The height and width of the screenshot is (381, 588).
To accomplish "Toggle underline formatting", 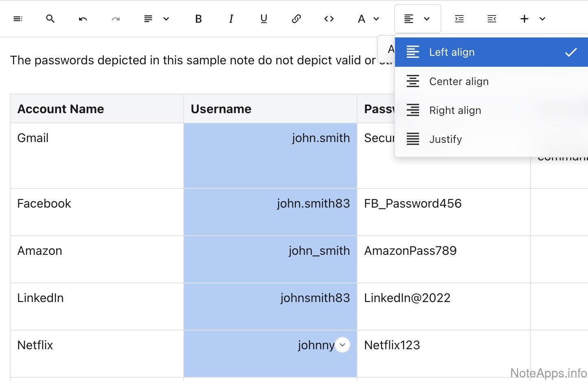I will [x=264, y=19].
